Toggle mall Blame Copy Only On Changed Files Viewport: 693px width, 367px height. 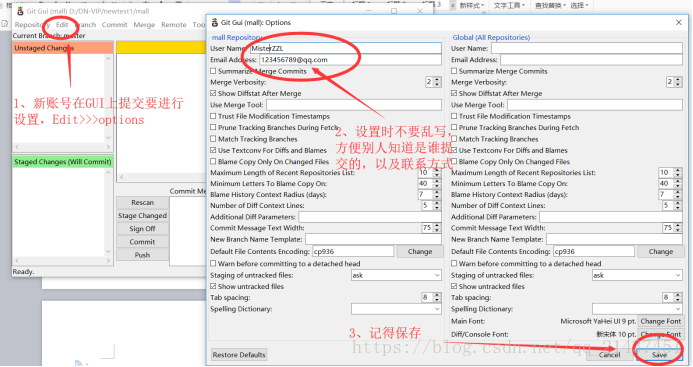coord(213,162)
